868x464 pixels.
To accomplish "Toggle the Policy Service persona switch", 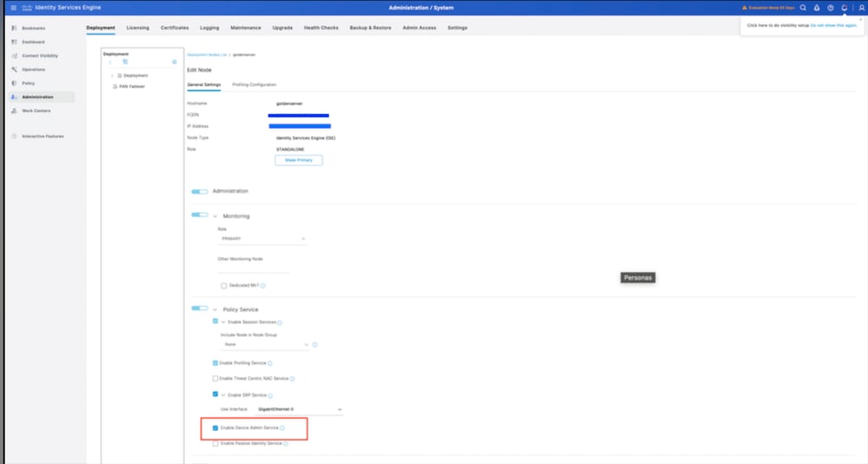I will point(199,308).
